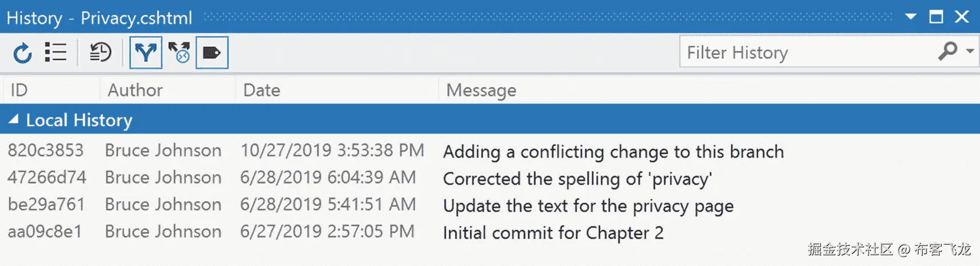Select the 'Corrected the spelling' commit

(x=577, y=178)
